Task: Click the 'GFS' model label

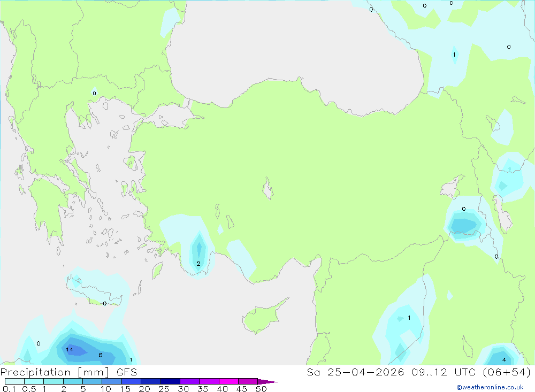Action: click(x=127, y=372)
